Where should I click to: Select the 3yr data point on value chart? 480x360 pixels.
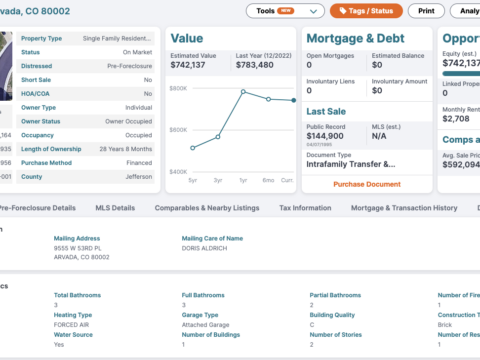pyautogui.click(x=218, y=137)
